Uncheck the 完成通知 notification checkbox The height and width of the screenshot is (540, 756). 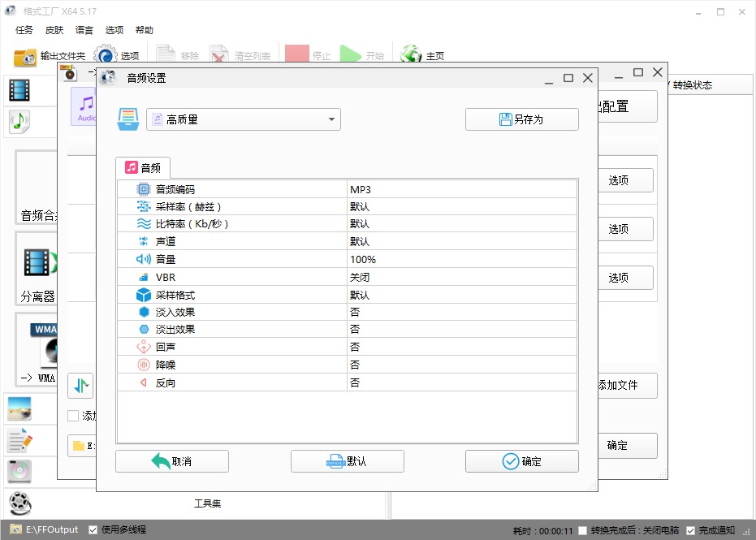click(x=689, y=529)
